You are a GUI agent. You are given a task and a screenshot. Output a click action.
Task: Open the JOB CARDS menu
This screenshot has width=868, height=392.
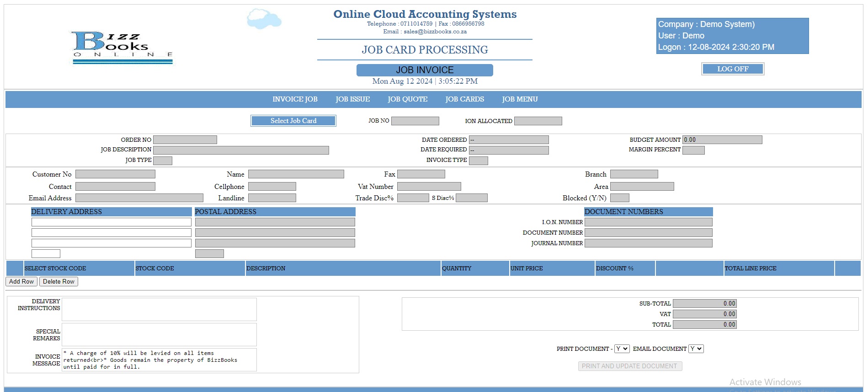click(464, 99)
